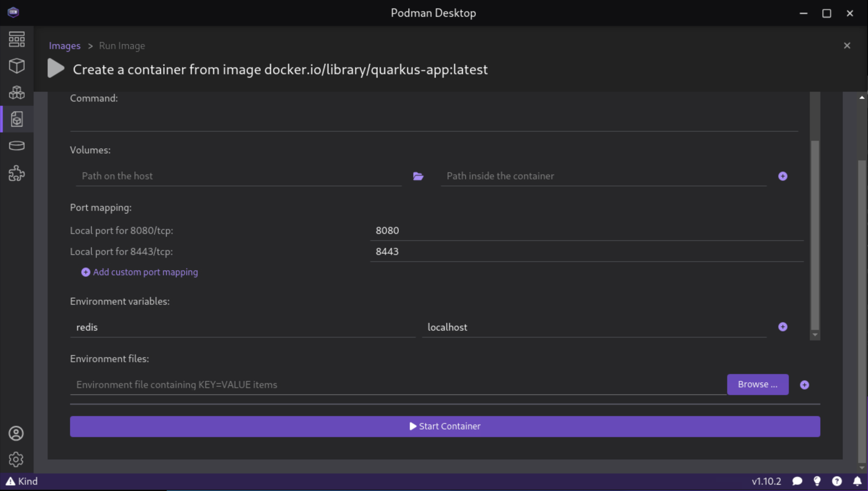Image resolution: width=868 pixels, height=491 pixels.
Task: Maximize the Podman Desktop window
Action: click(826, 13)
